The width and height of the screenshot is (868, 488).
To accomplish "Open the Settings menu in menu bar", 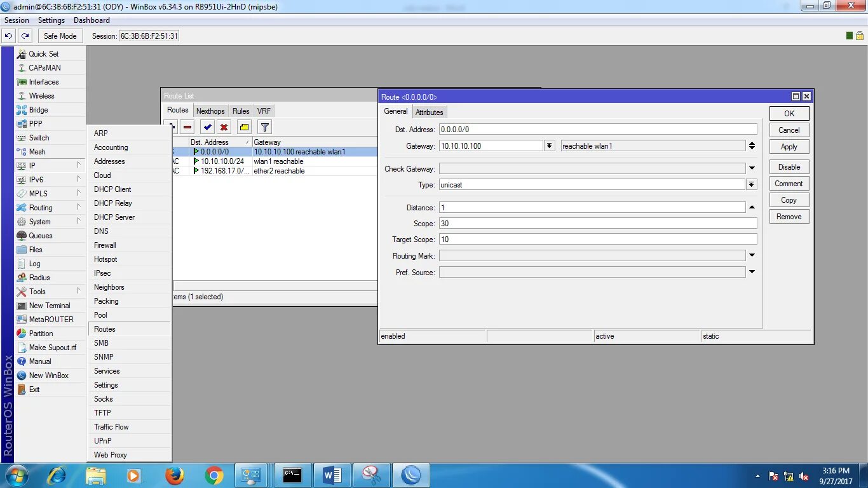I will [51, 20].
